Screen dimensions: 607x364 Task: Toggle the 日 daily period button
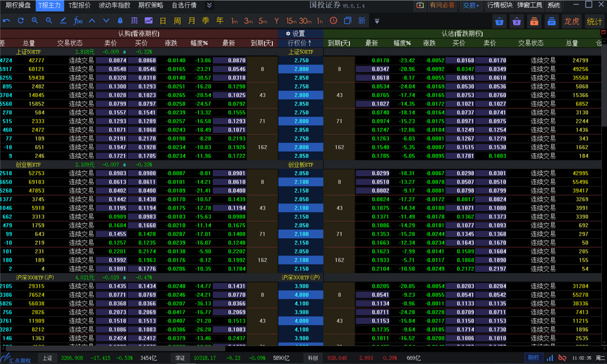click(162, 21)
